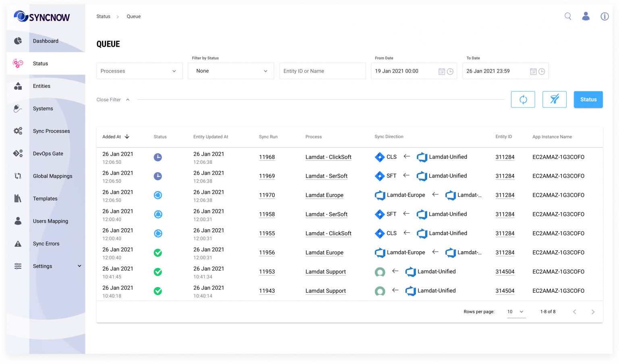Click in-progress status icon for run 11970
The height and width of the screenshot is (364, 619).
tap(158, 195)
